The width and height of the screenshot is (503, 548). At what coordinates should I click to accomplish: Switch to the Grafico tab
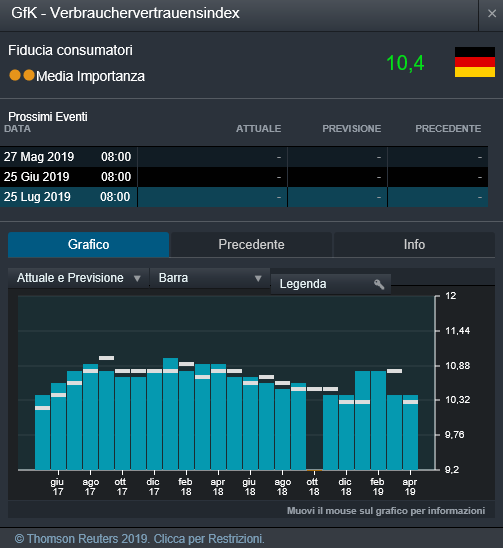(88, 244)
